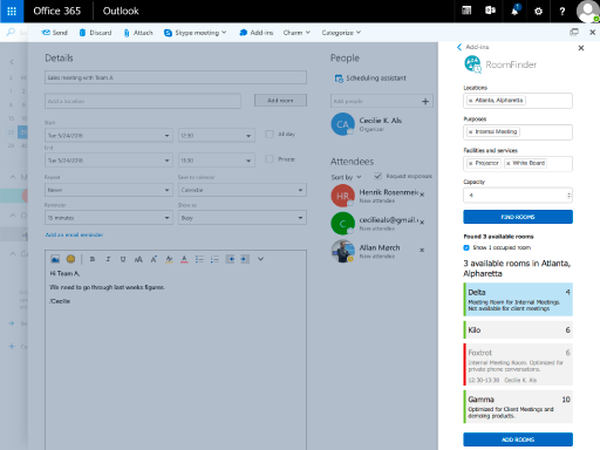This screenshot has height=450, width=600.
Task: Insert a picture in message body
Action: (x=55, y=259)
